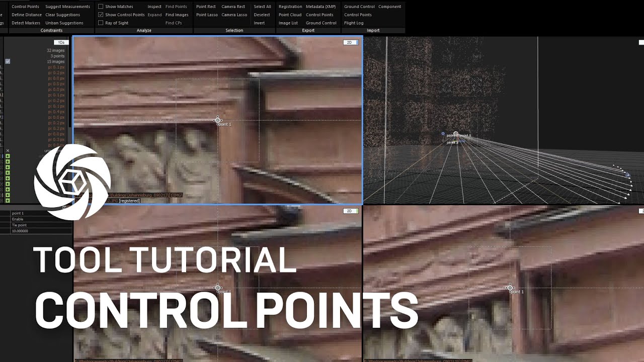Export Metadata (XMP)
644x362 pixels.
[x=320, y=7]
